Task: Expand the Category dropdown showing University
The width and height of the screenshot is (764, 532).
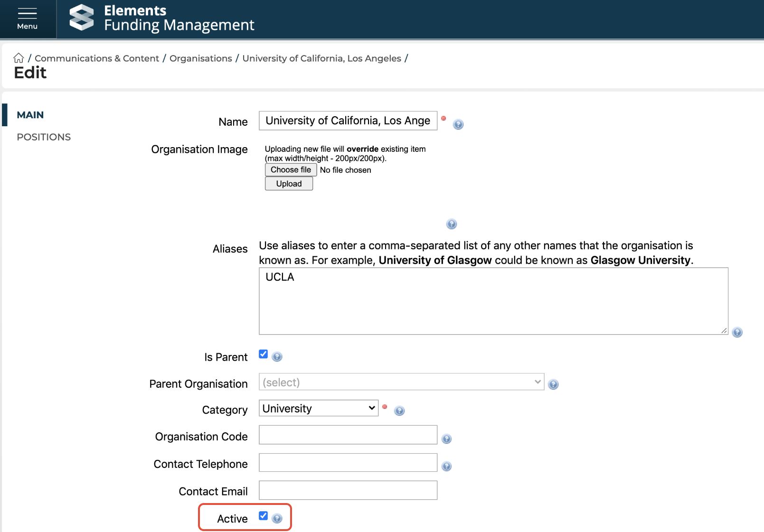Action: click(x=318, y=409)
